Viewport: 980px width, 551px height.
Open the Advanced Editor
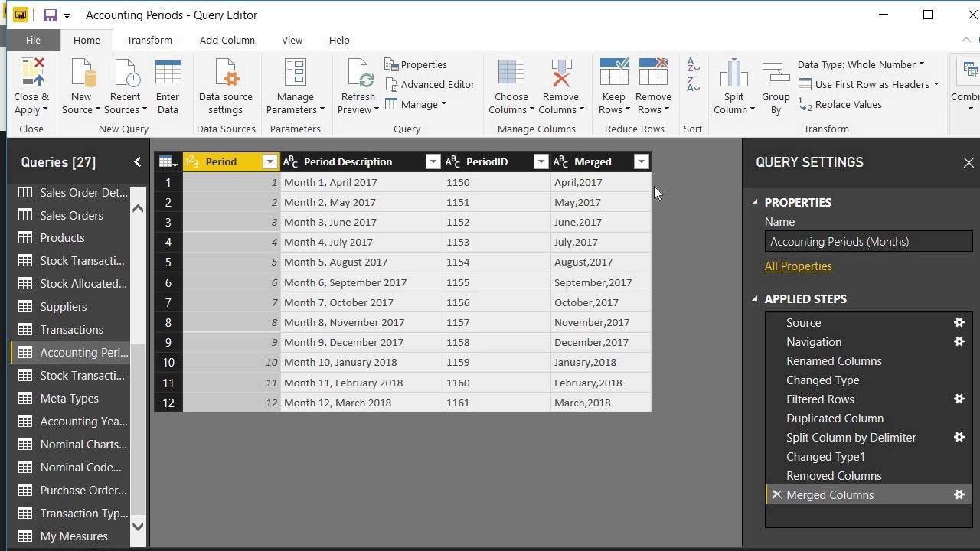point(430,84)
